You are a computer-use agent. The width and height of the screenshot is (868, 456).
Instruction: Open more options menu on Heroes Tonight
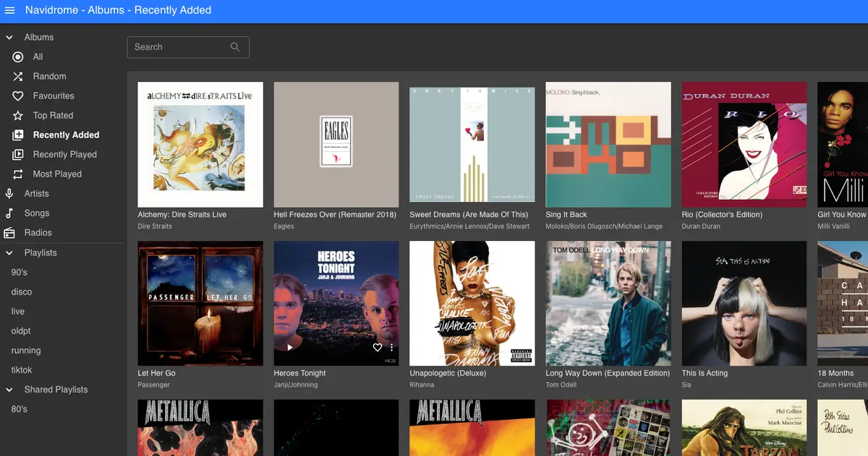pos(391,347)
